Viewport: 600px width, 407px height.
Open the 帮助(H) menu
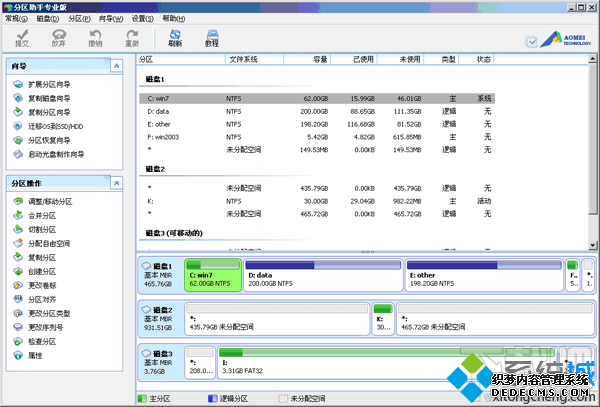pyautogui.click(x=174, y=19)
